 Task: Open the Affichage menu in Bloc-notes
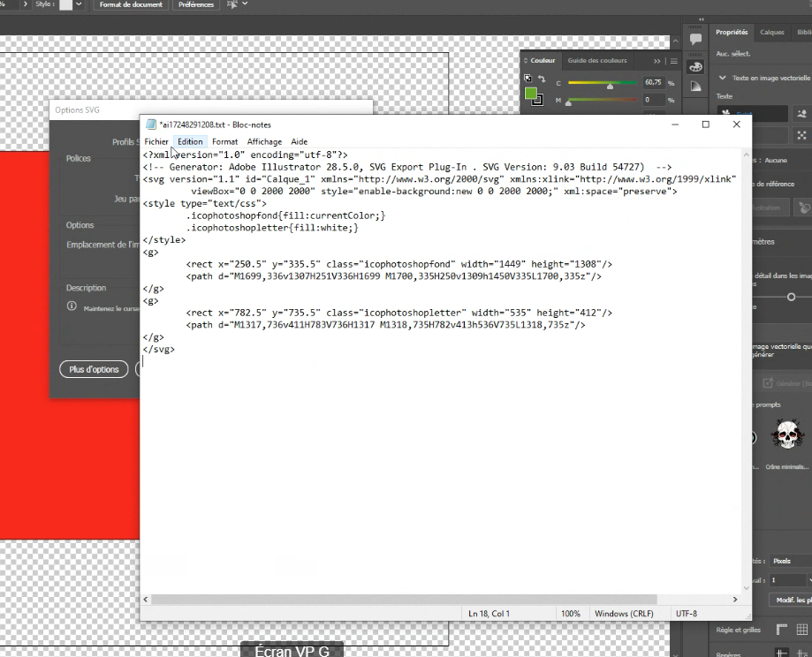click(264, 141)
